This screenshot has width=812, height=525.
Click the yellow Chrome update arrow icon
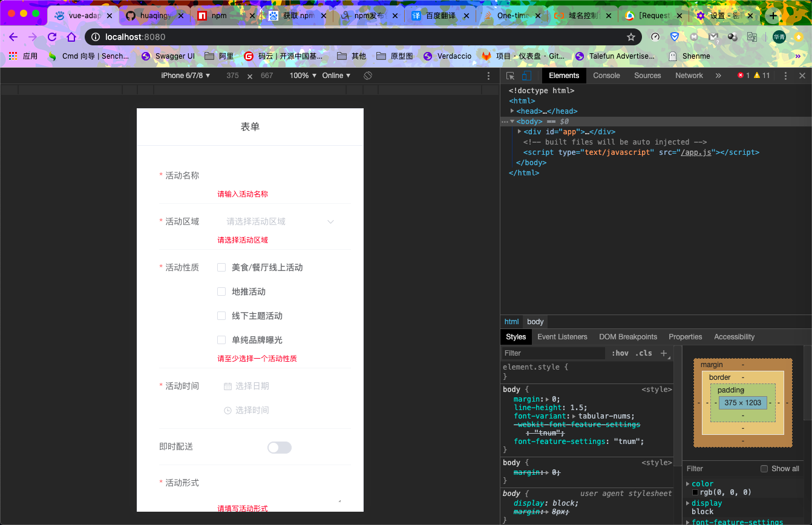tap(798, 37)
